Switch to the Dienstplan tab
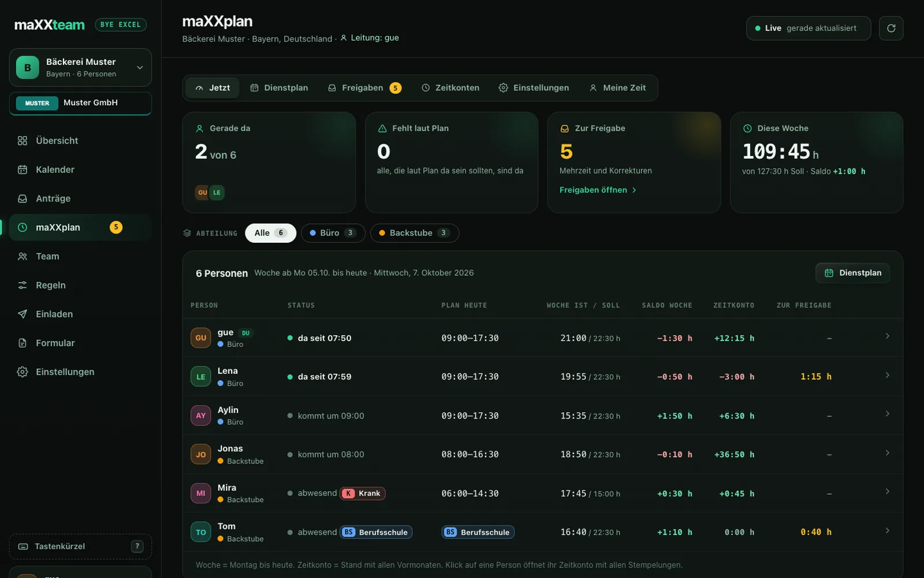Screen dimensions: 924x578 (279, 88)
